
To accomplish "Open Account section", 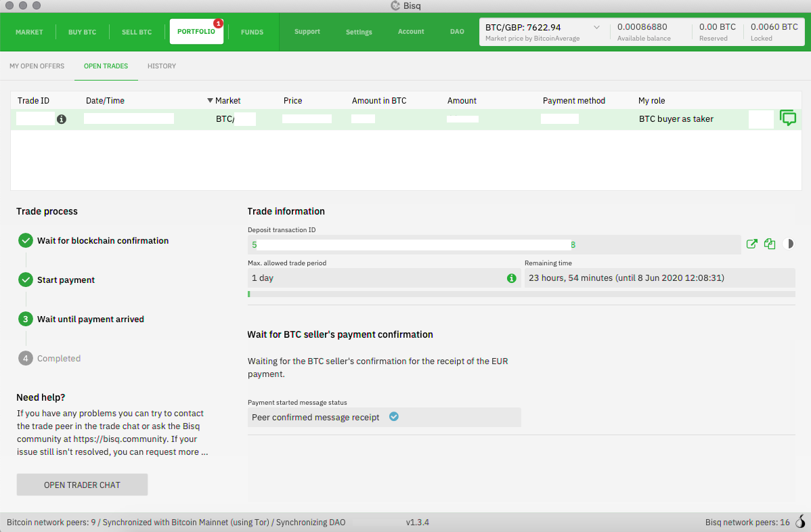I will [411, 32].
